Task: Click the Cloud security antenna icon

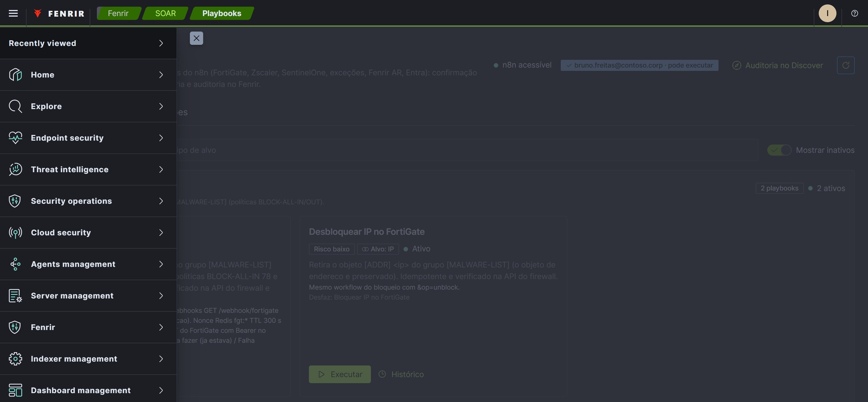Action: click(15, 233)
